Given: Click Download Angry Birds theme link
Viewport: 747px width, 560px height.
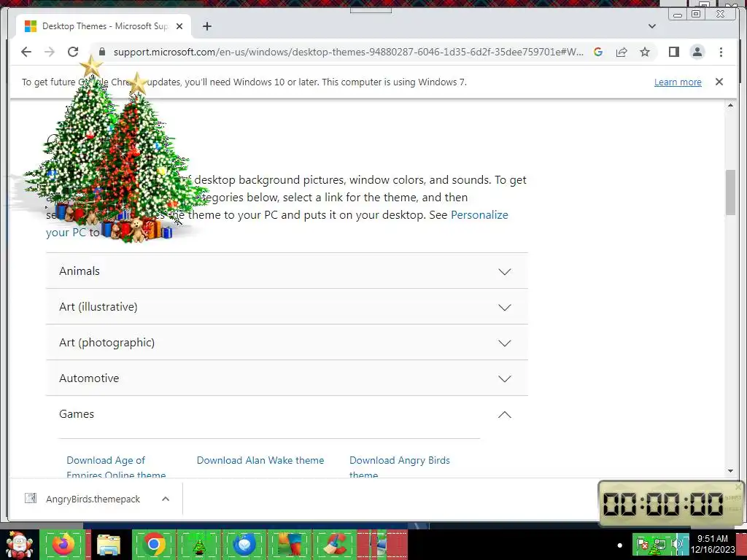Looking at the screenshot, I should point(399,467).
